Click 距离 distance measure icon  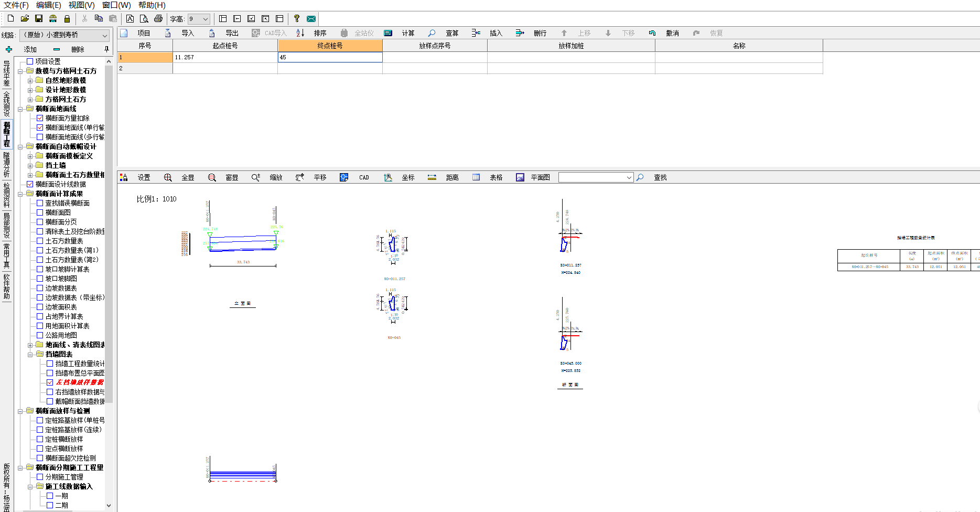pos(432,177)
